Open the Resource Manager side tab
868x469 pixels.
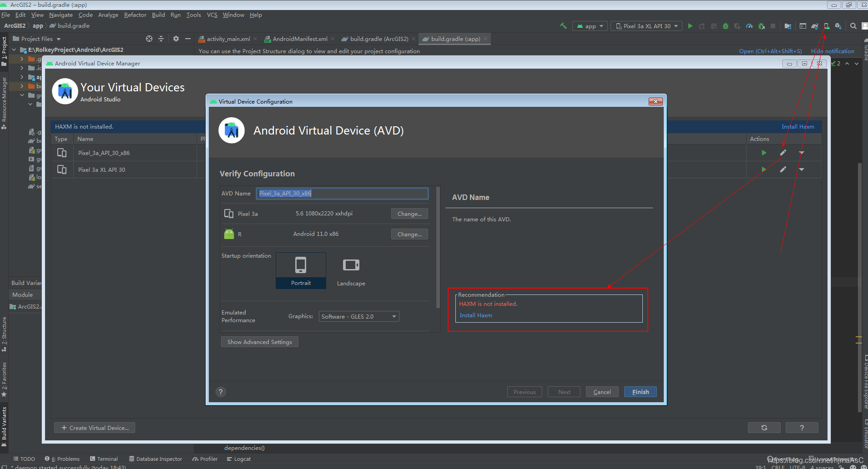[x=4, y=103]
